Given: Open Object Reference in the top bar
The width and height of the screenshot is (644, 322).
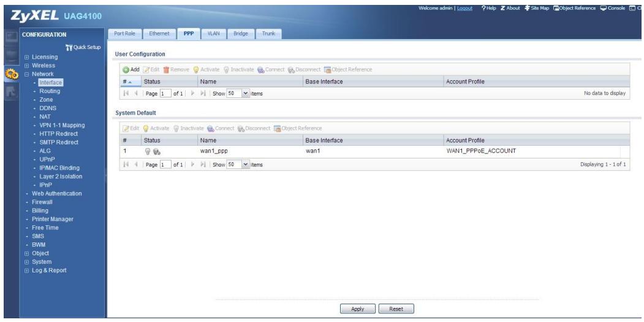Looking at the screenshot, I should coord(575,8).
